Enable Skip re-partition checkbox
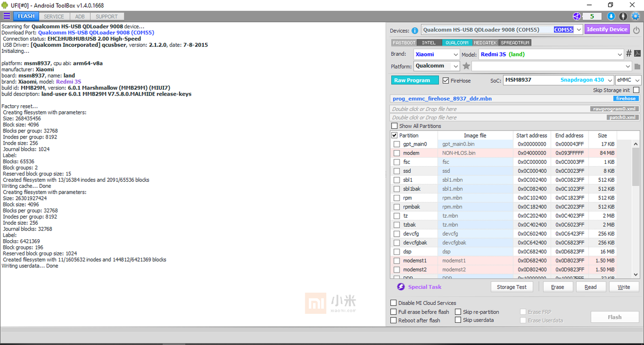 pos(458,312)
